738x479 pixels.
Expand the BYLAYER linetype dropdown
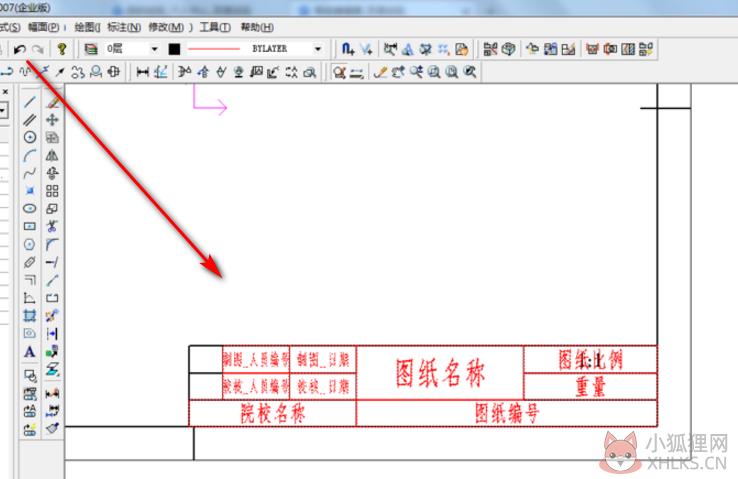point(318,48)
